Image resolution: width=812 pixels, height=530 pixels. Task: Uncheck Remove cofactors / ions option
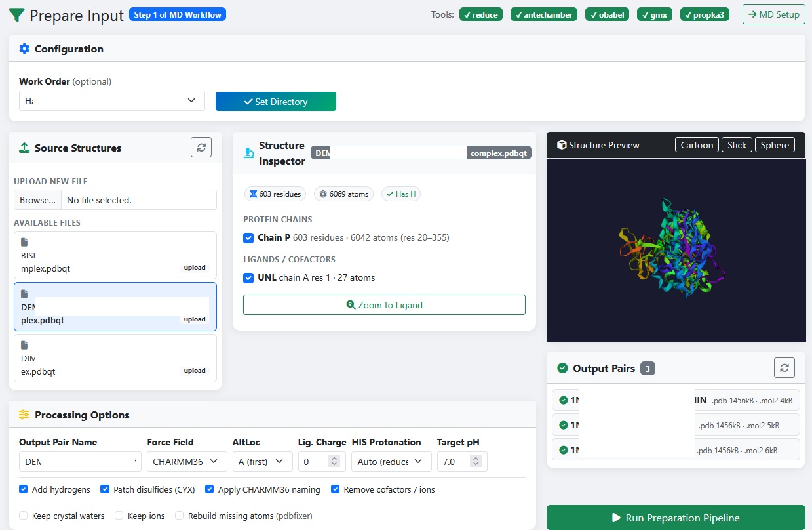[336, 489]
